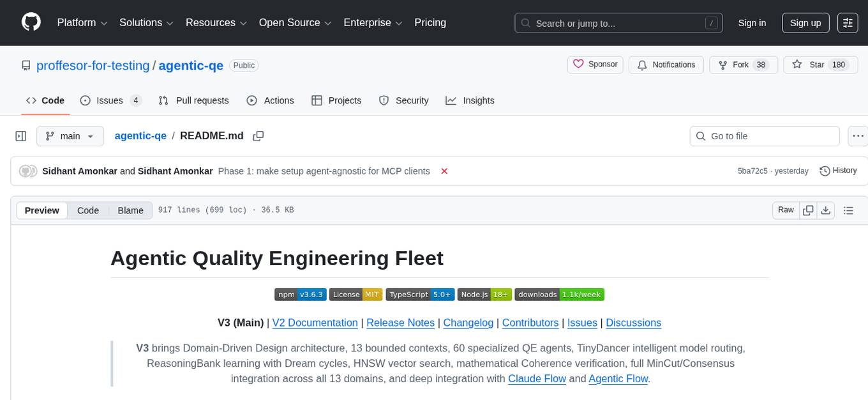Open the Resources dropdown

click(216, 22)
